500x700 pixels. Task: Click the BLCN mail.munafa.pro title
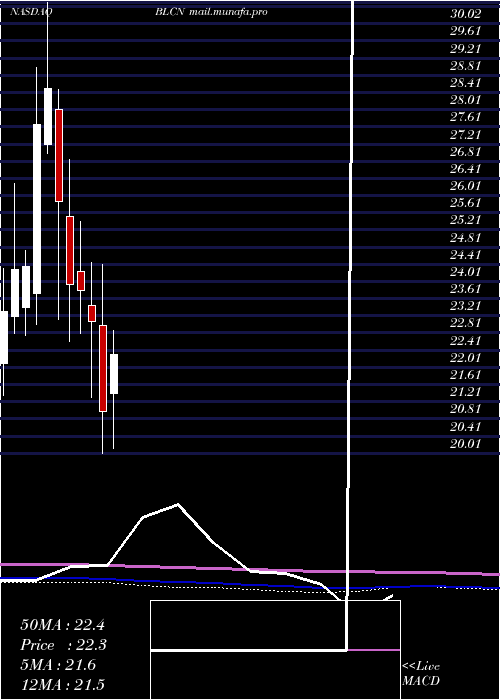click(212, 12)
